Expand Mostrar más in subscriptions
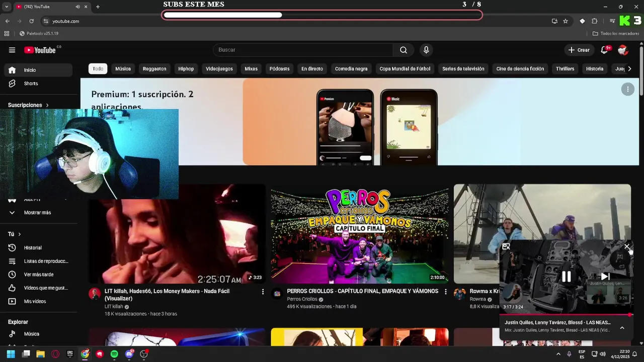Screen dimensions: 644x362 click(x=38, y=213)
